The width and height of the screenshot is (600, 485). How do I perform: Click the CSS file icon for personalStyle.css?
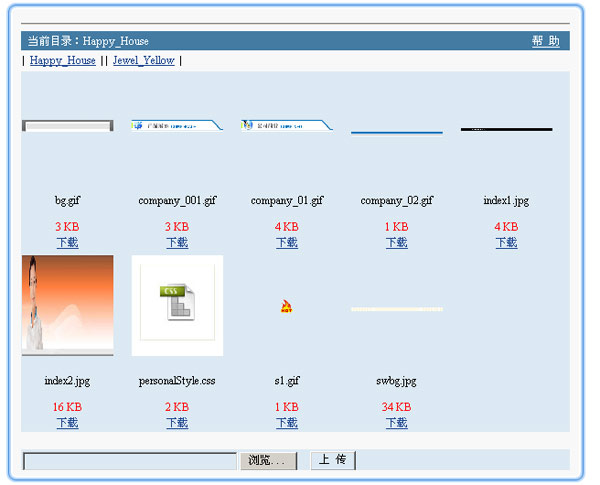point(177,305)
